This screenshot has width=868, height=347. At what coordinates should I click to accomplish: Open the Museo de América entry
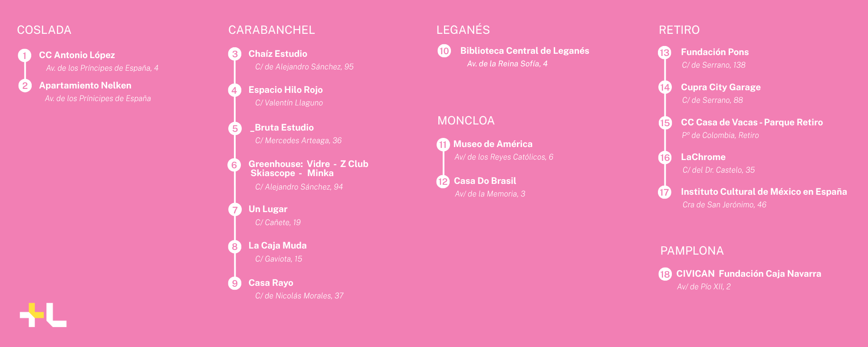493,144
